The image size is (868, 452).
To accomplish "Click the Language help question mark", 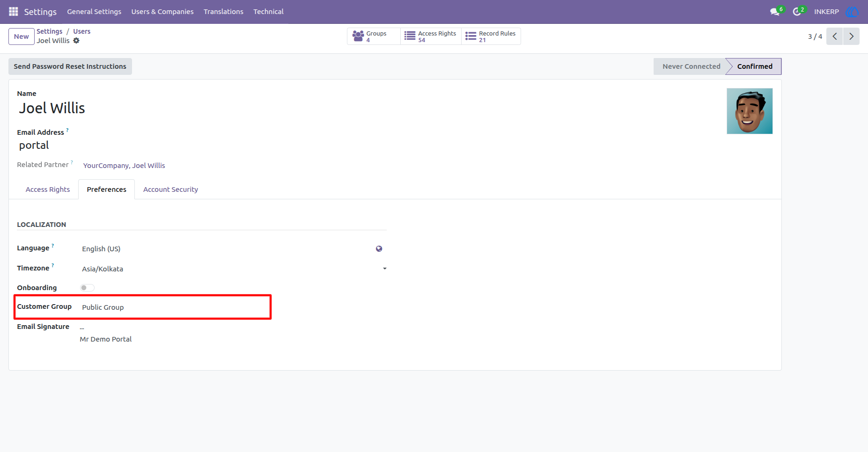I will [x=53, y=246].
